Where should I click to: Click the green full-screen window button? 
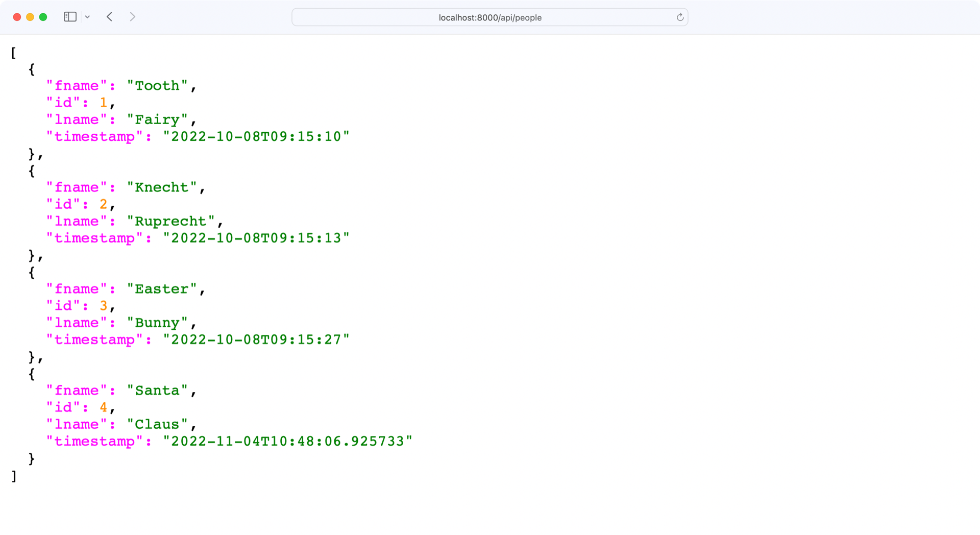pyautogui.click(x=43, y=16)
